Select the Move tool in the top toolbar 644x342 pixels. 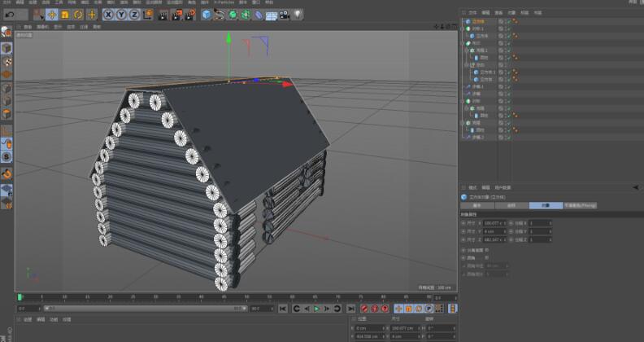point(52,15)
